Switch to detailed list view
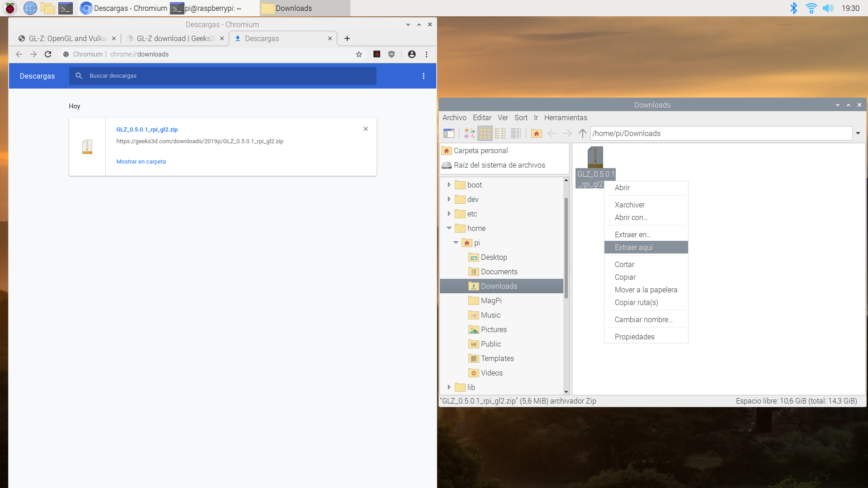This screenshot has width=868, height=488. (516, 133)
